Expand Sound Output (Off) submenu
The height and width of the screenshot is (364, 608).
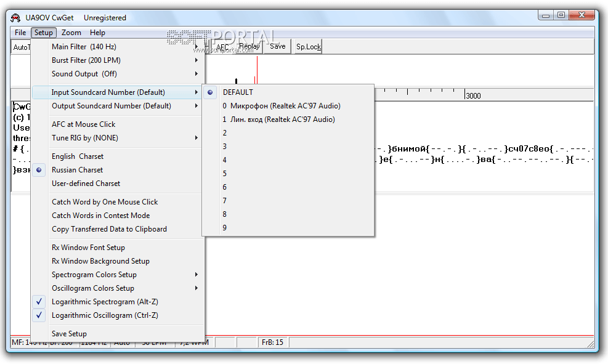coord(118,74)
